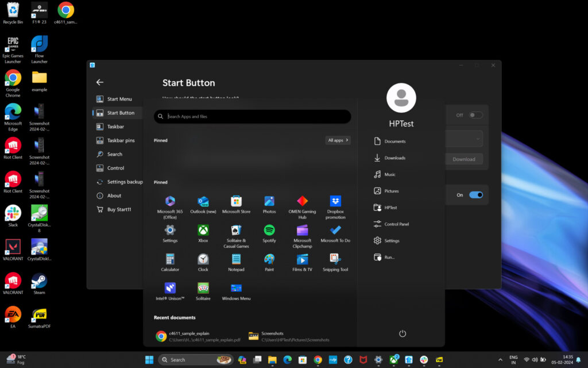The image size is (588, 368).
Task: Open Downloads folder link
Action: [394, 158]
